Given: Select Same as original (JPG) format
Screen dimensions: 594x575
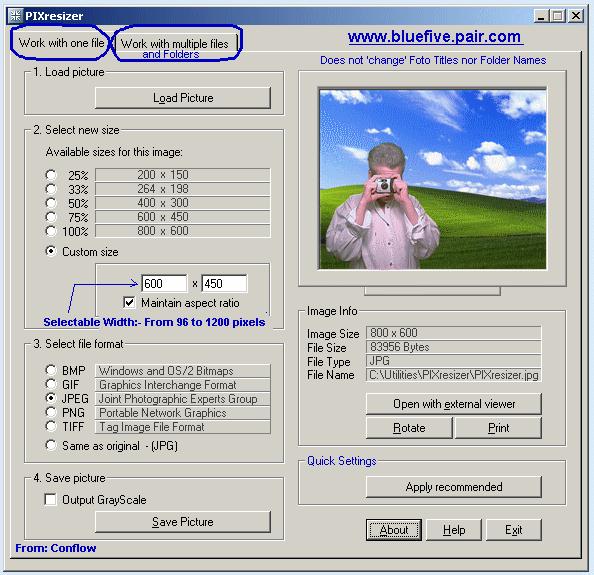Looking at the screenshot, I should point(51,445).
